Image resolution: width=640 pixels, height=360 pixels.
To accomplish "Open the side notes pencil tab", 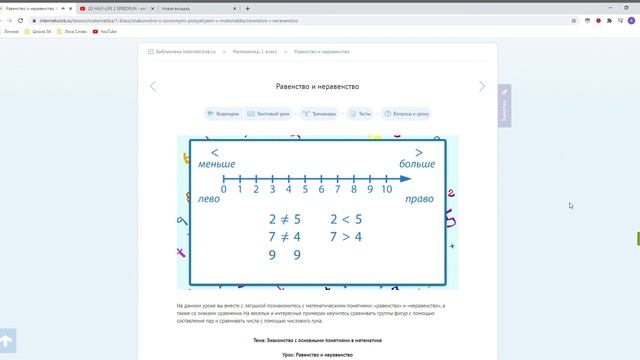I will coord(504,106).
